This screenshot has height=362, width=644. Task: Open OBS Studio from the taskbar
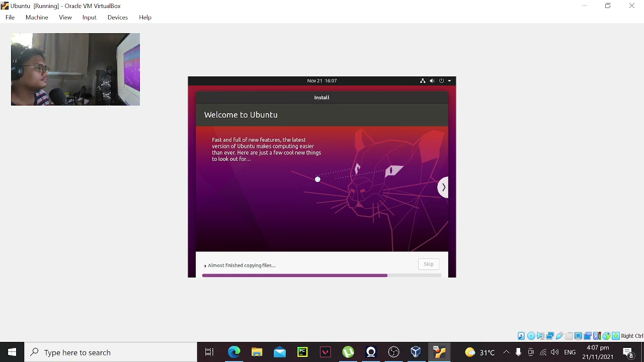pos(393,352)
